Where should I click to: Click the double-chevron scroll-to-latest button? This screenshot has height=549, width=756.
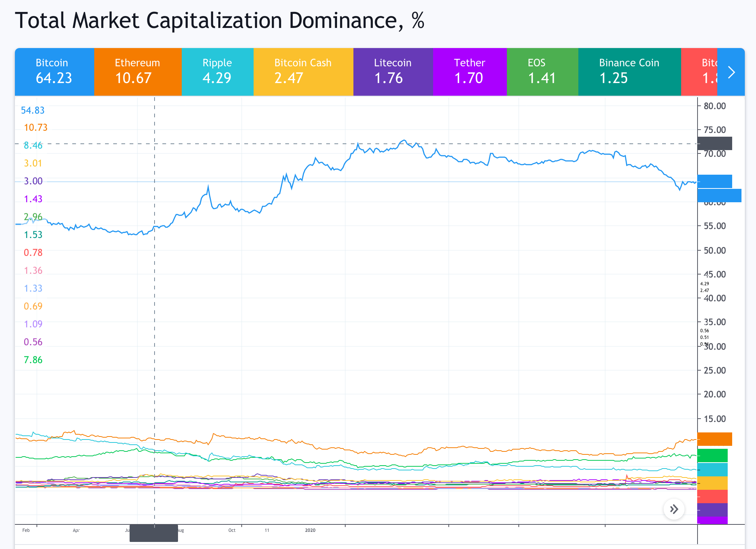[674, 509]
